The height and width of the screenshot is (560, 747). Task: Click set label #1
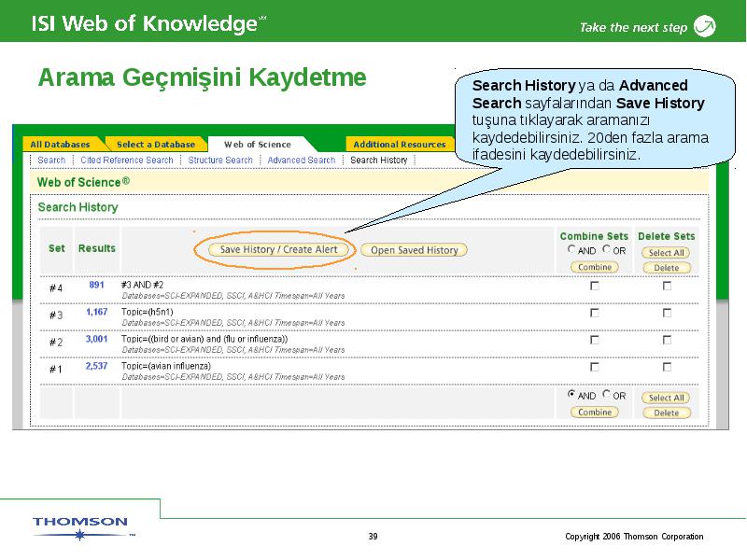pos(56,369)
